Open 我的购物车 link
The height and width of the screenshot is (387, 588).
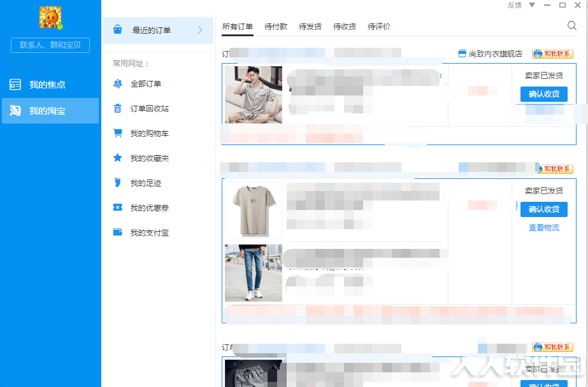tap(150, 134)
